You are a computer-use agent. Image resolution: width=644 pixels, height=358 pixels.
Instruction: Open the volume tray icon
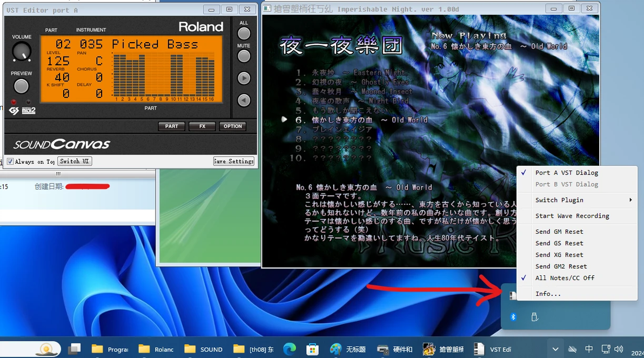click(619, 349)
